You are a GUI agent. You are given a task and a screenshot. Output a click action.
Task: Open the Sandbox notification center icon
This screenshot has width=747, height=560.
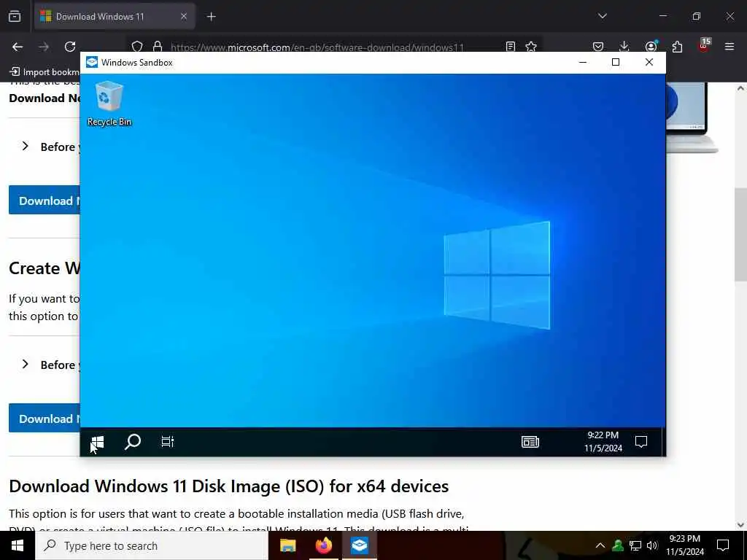tap(641, 442)
